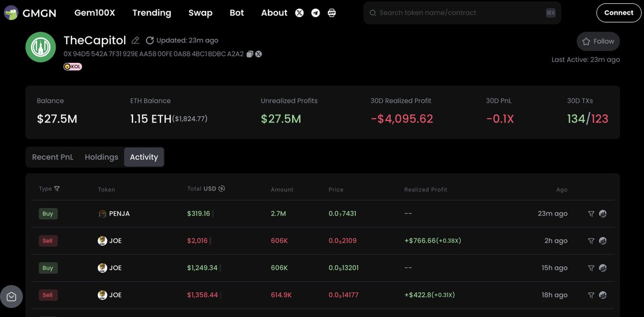Click the -$4,095.62 realized profit value
This screenshot has width=644, height=317.
click(402, 119)
